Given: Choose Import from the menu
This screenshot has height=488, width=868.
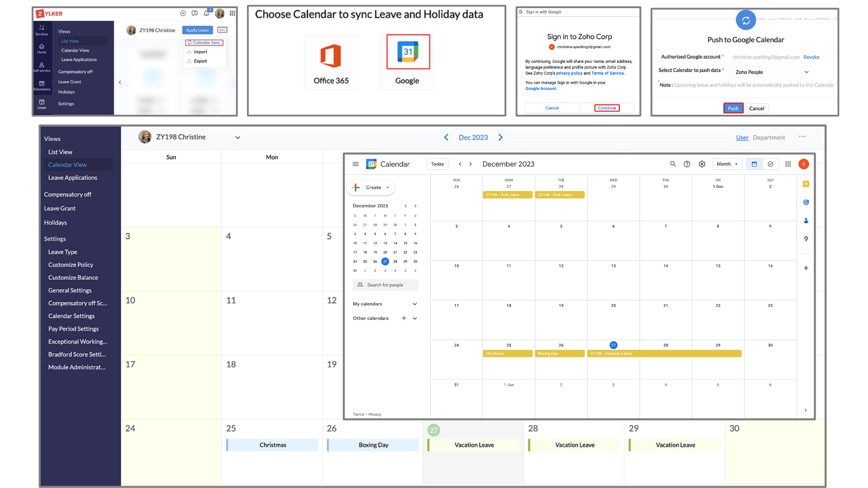Looking at the screenshot, I should point(197,52).
